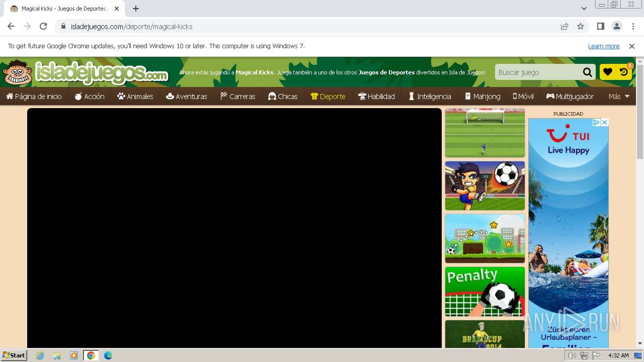Click the black game canvas area
This screenshot has height=362, width=644.
click(234, 228)
